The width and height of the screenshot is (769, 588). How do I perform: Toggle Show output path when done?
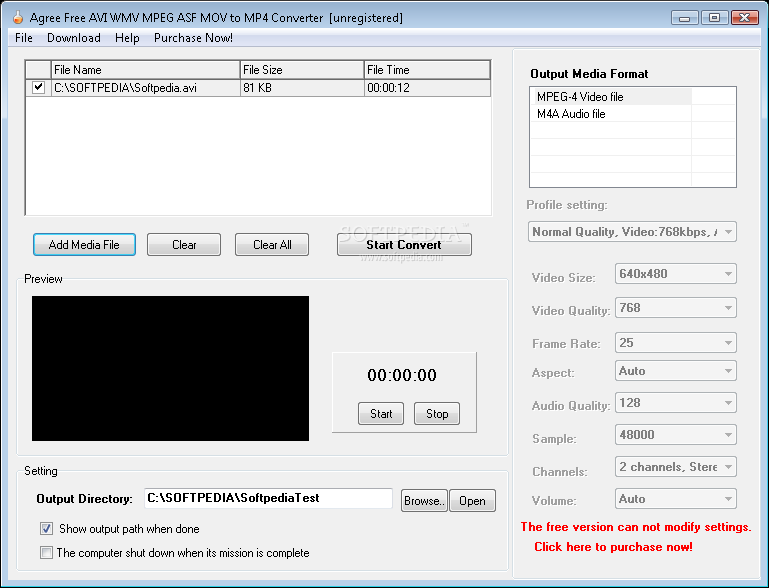(x=47, y=529)
